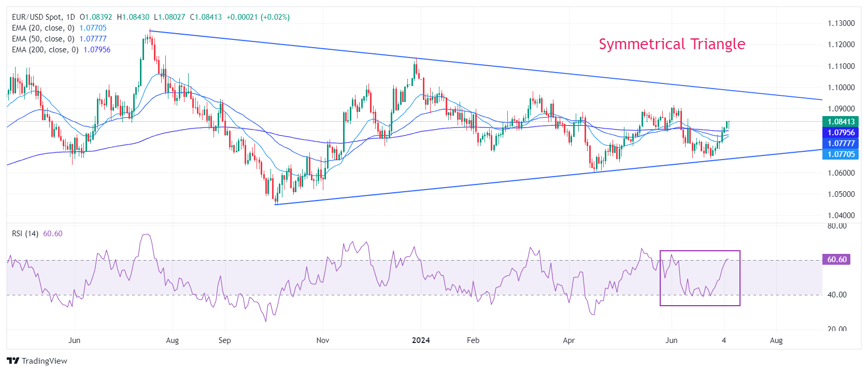Image resolution: width=868 pixels, height=372 pixels.
Task: Click the RSI (14) indicator legend
Action: 25,234
